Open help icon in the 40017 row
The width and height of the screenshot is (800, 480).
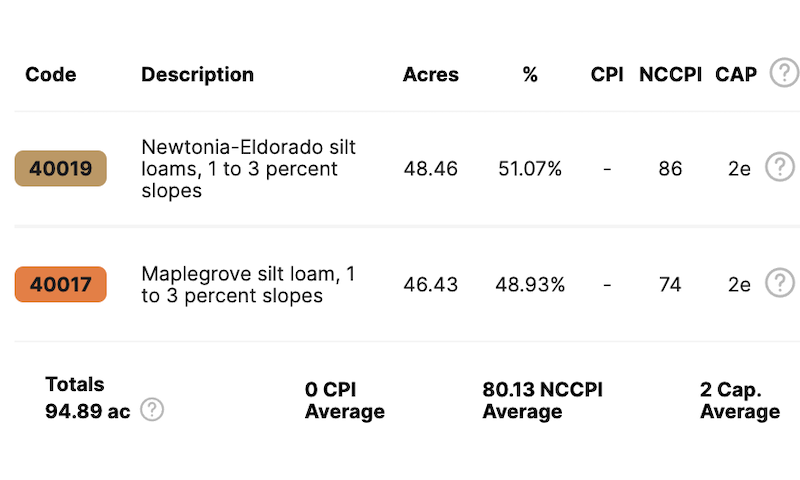780,284
